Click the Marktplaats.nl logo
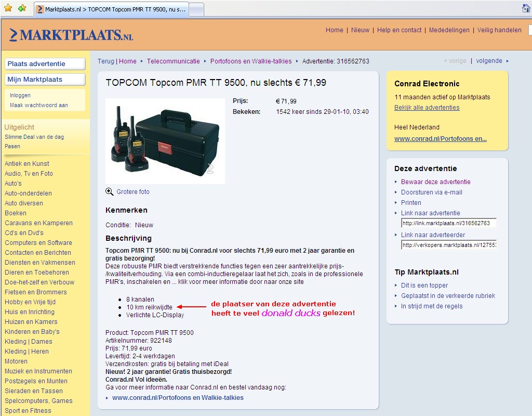 tap(71, 35)
